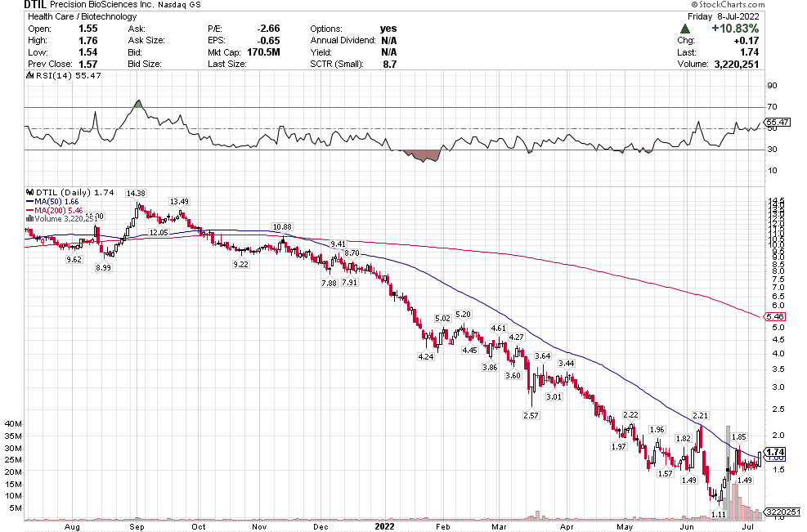
Task: Click the current price tag 1.74
Action: 777,452
